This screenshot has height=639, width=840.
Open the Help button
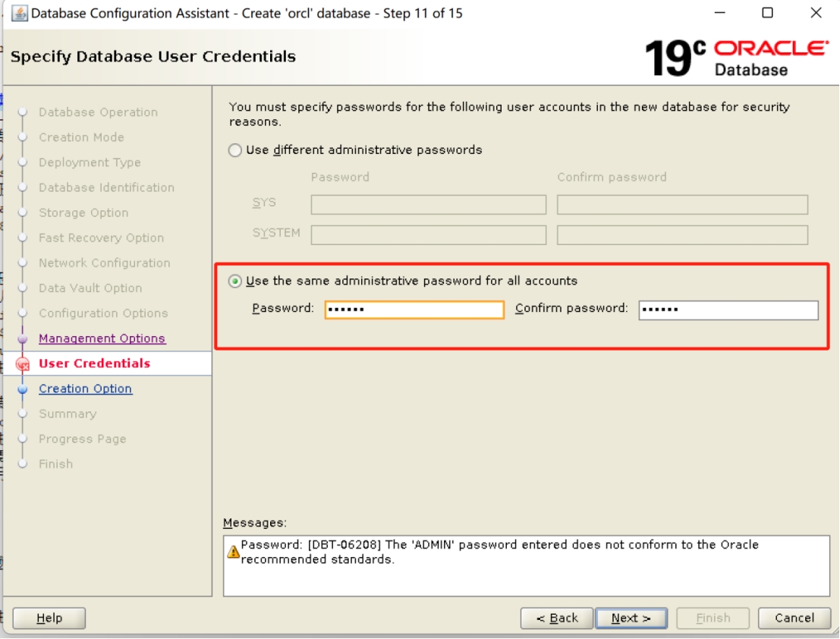(49, 618)
